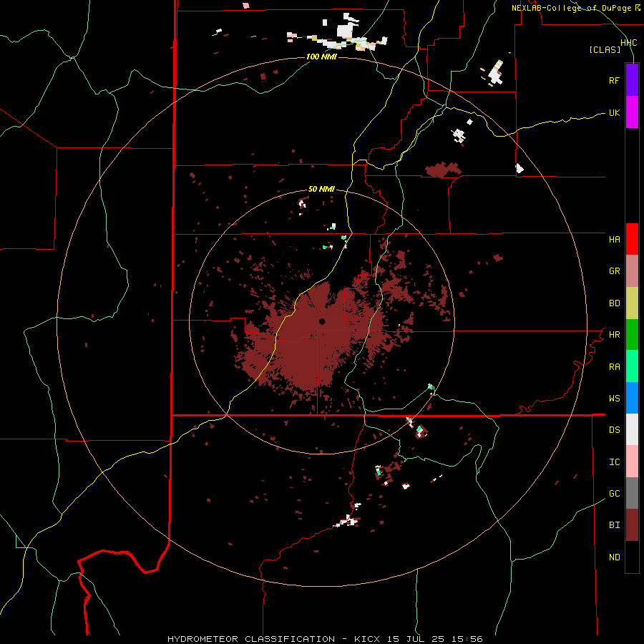The image size is (644, 644).
Task: Click the "[CLAS]" legend heading
Action: (605, 50)
